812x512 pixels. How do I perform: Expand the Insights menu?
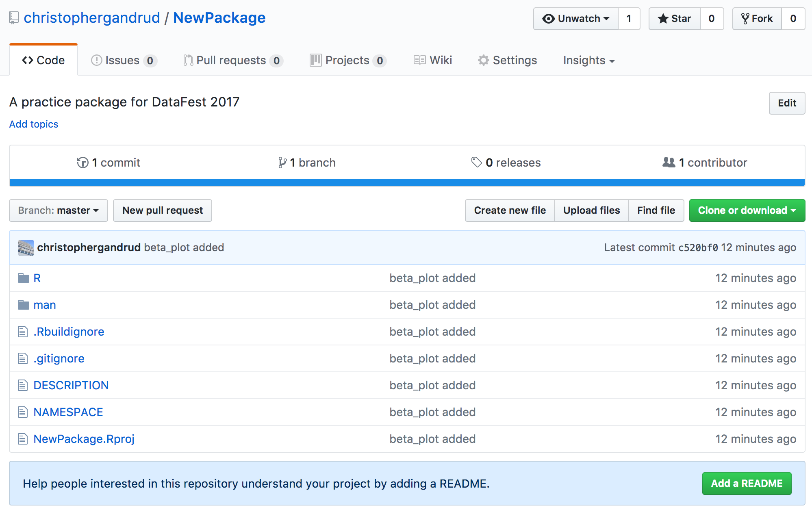588,61
